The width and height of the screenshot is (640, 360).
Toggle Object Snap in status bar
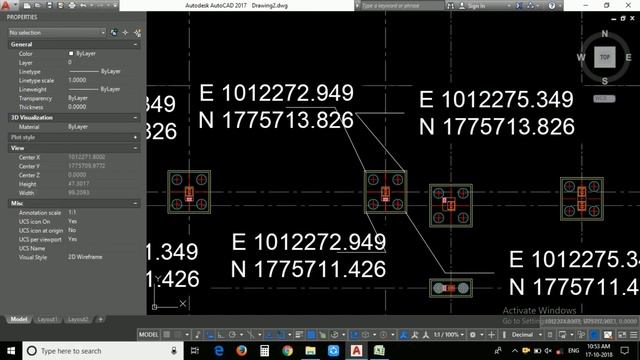pos(280,335)
